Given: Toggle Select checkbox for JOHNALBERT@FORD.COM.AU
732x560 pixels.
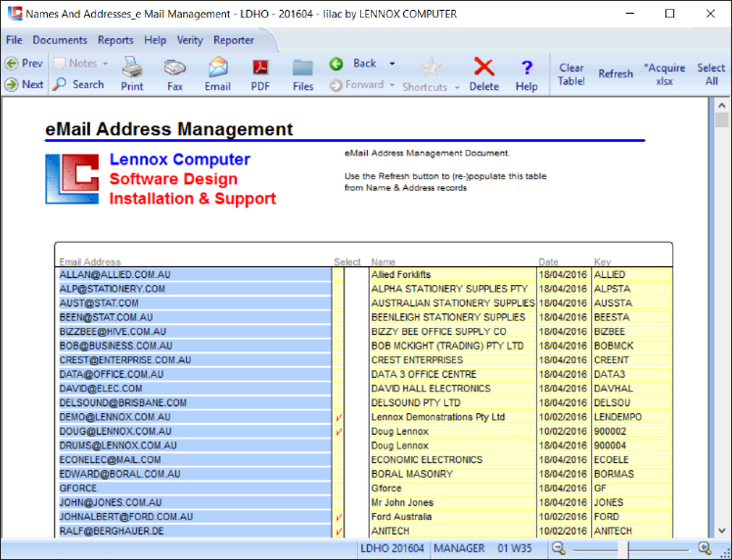Looking at the screenshot, I should 339,517.
